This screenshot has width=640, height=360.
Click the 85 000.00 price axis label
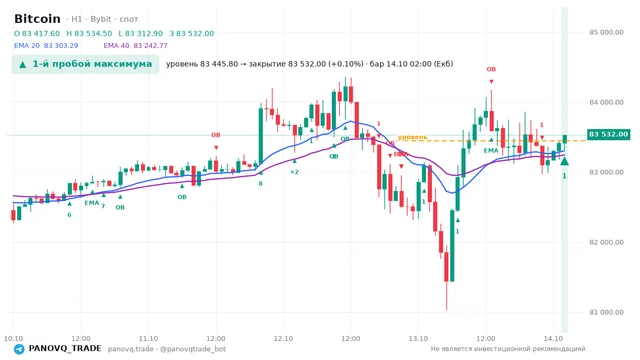(606, 32)
